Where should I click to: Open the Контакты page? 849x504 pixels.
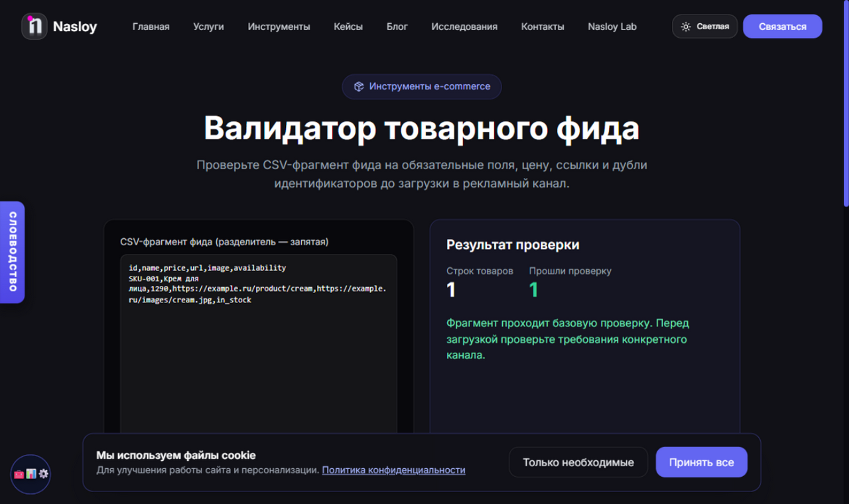pos(543,27)
